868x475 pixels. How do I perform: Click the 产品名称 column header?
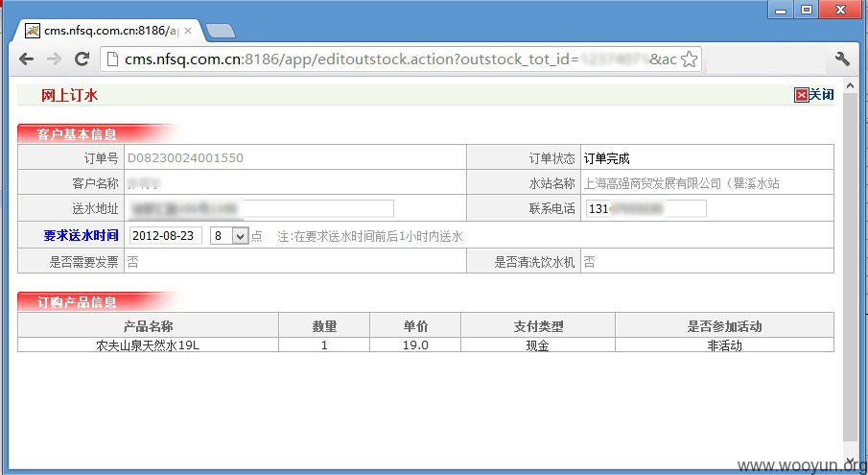(149, 326)
